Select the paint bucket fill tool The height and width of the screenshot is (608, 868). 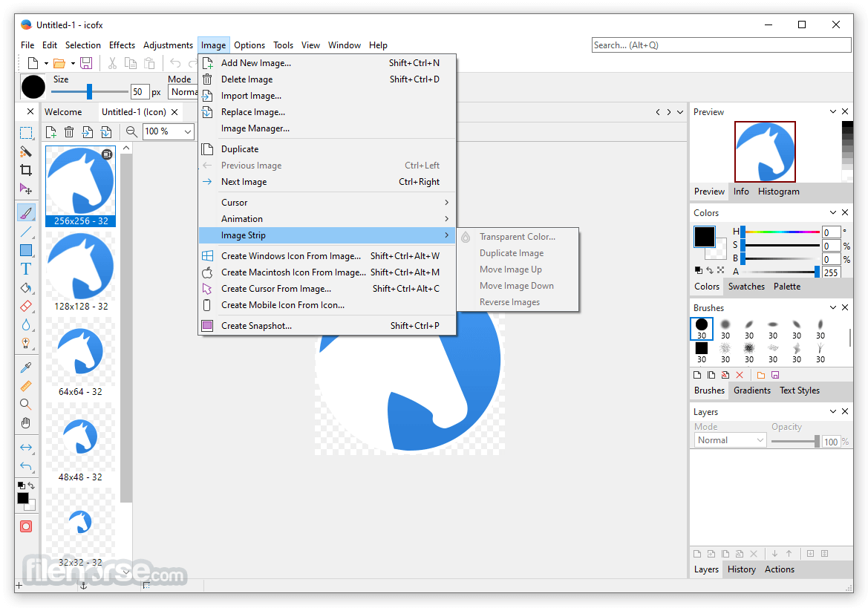pos(26,288)
